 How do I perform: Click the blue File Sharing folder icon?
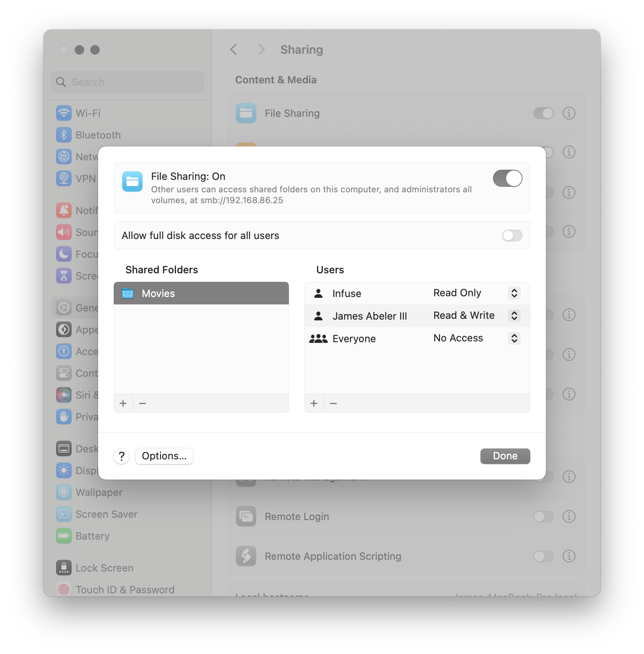pyautogui.click(x=132, y=181)
